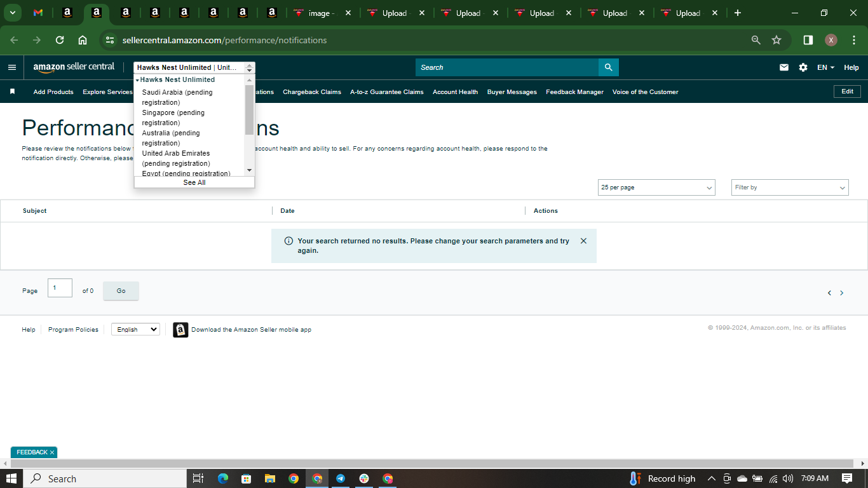Viewport: 868px width, 488px height.
Task: Open Add Products in navigation bar
Action: point(53,92)
